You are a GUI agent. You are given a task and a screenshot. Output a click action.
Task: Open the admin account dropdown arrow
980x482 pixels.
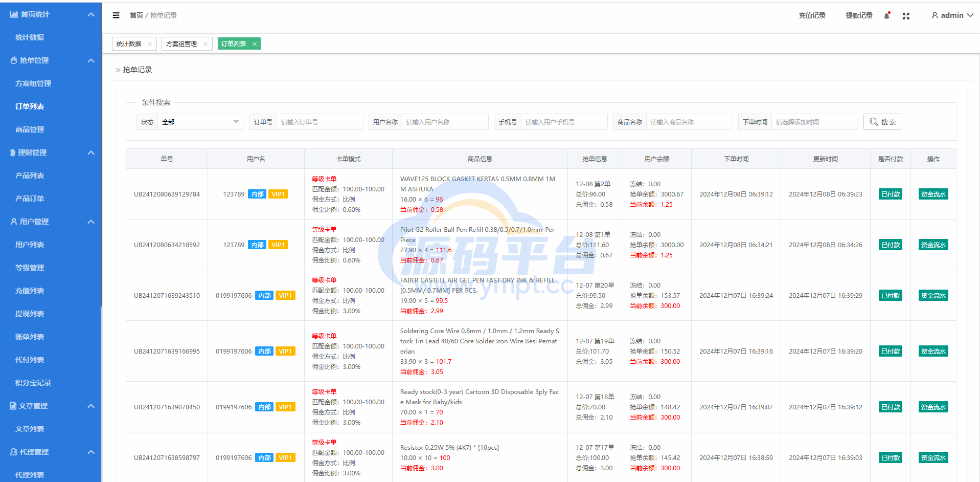[970, 15]
